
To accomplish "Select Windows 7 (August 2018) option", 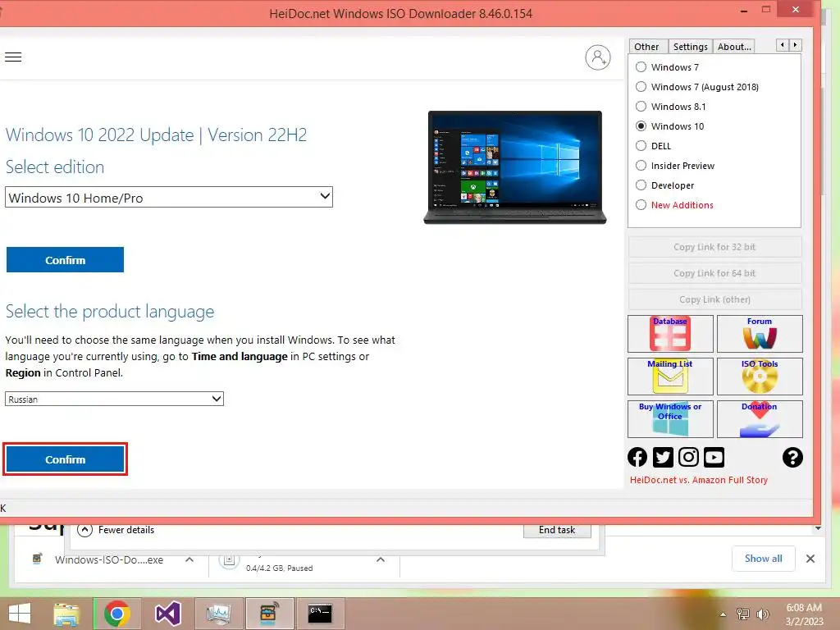I will coord(641,87).
